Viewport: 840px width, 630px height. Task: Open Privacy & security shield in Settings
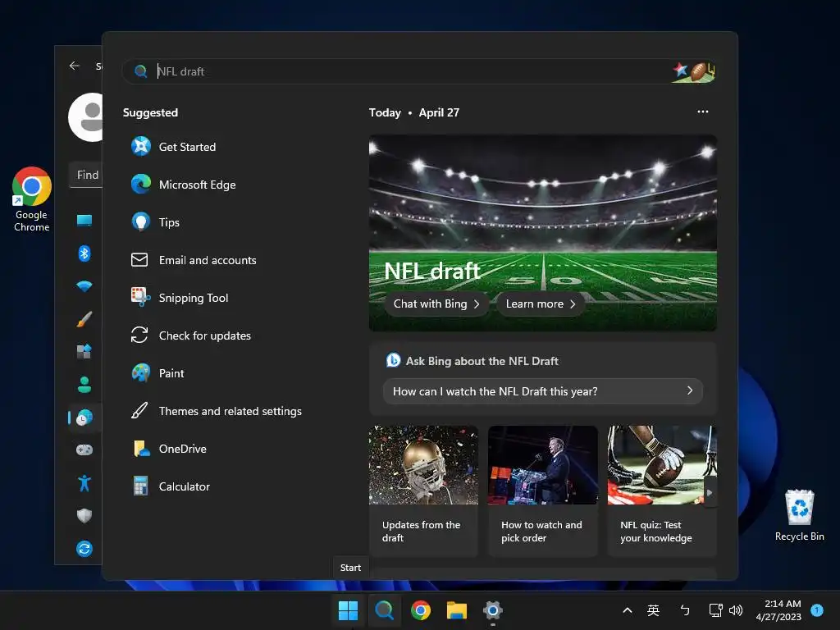click(x=84, y=515)
